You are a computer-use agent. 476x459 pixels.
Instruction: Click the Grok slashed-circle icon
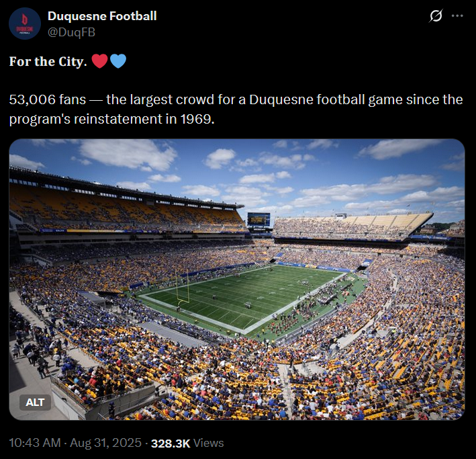[x=436, y=16]
